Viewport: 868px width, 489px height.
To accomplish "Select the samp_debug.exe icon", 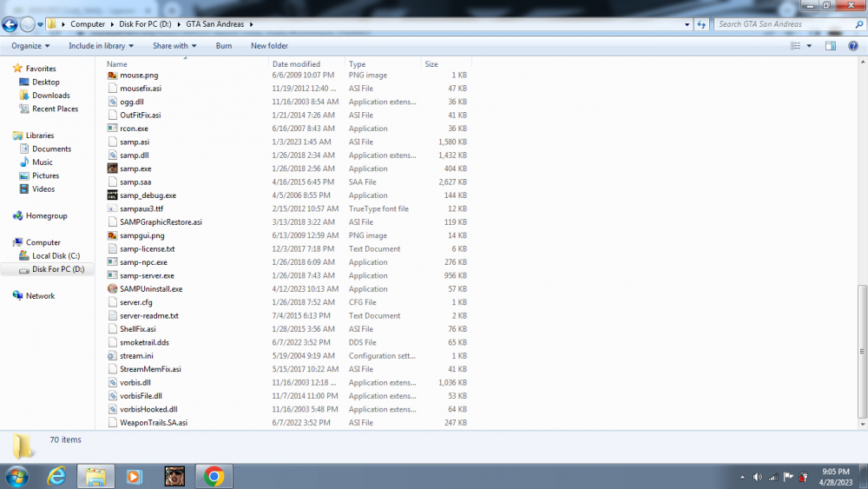I will pyautogui.click(x=112, y=195).
